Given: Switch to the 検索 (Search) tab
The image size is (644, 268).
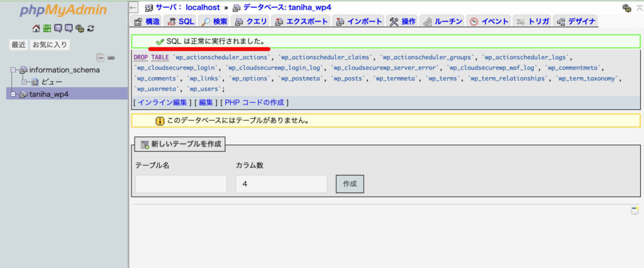Looking at the screenshot, I should tap(214, 22).
